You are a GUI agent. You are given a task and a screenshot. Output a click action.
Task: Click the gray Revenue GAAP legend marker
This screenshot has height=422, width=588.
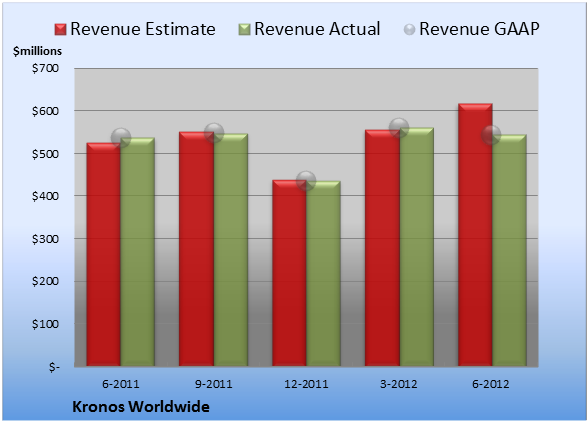pos(410,30)
